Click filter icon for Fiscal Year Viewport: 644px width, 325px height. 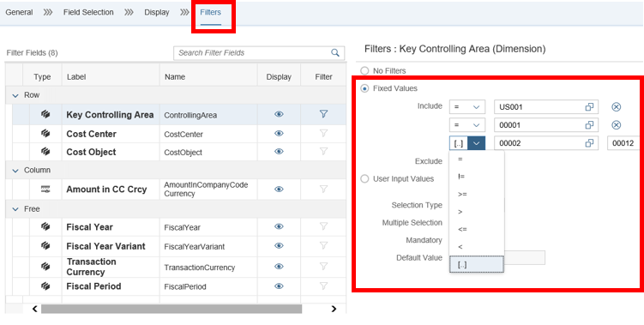coord(323,226)
